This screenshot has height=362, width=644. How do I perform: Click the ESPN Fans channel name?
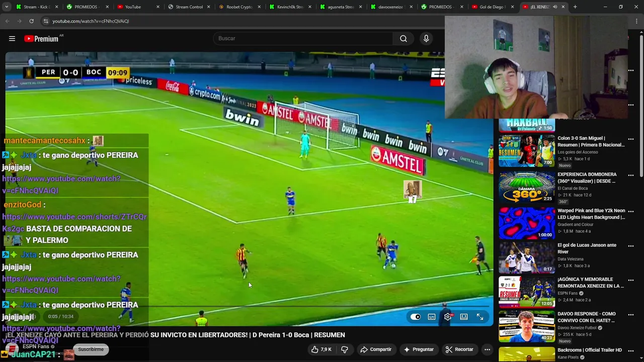pos(36,346)
